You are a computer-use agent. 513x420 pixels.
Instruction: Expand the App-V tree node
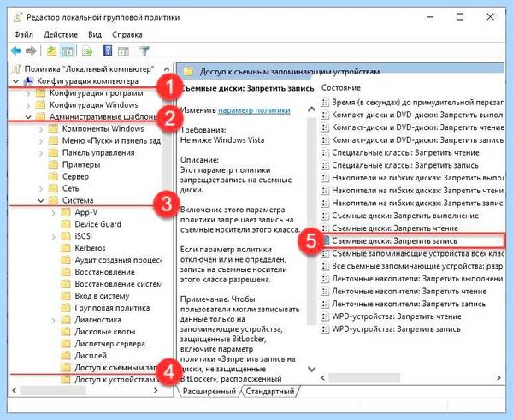(x=53, y=212)
